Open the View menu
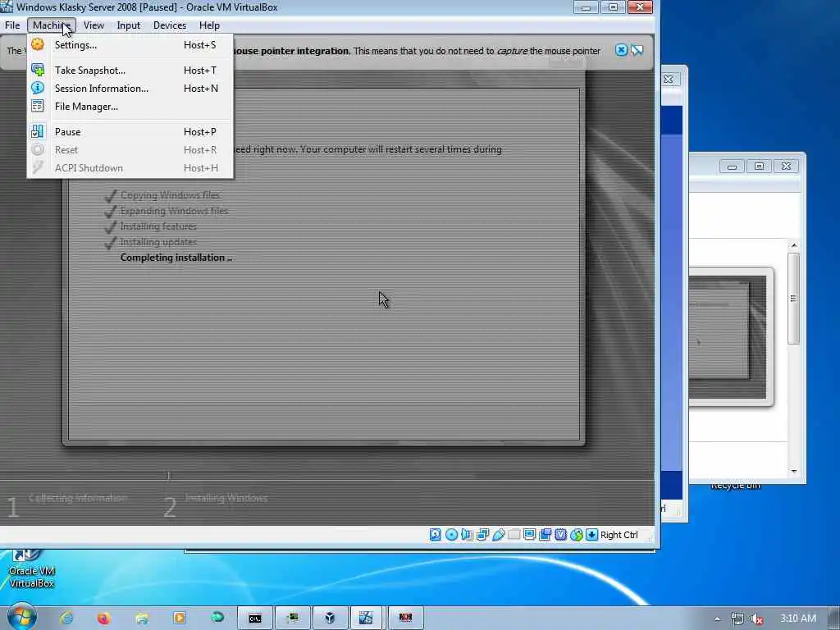 pos(94,25)
